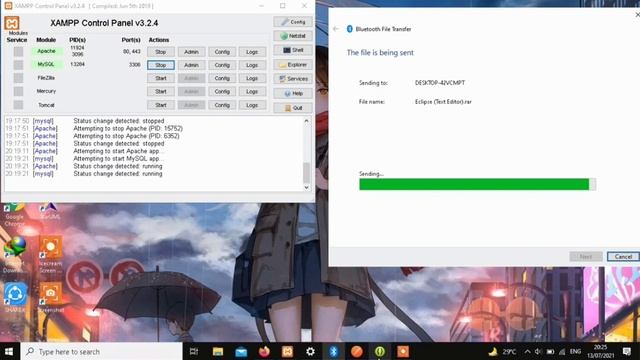Switch to XAMPP taskbar icon
This screenshot has width=640, height=360.
pos(287,351)
